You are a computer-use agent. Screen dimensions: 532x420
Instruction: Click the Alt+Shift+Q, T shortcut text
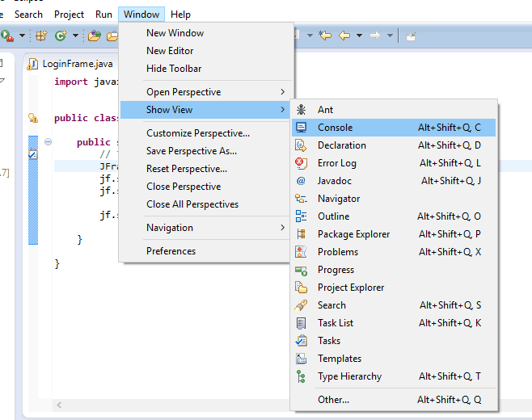[x=450, y=376]
